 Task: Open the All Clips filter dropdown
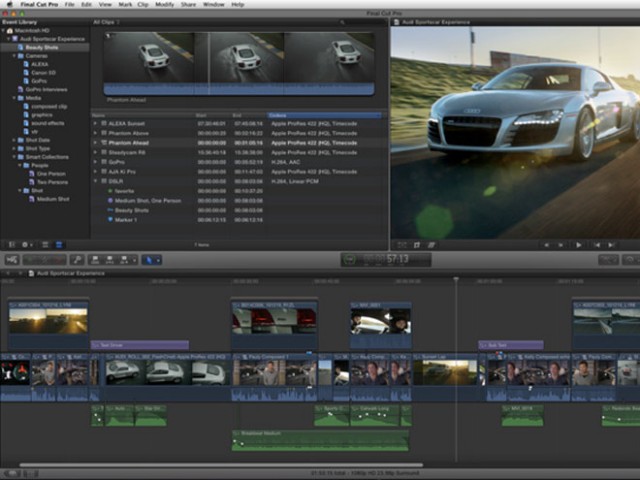click(106, 22)
